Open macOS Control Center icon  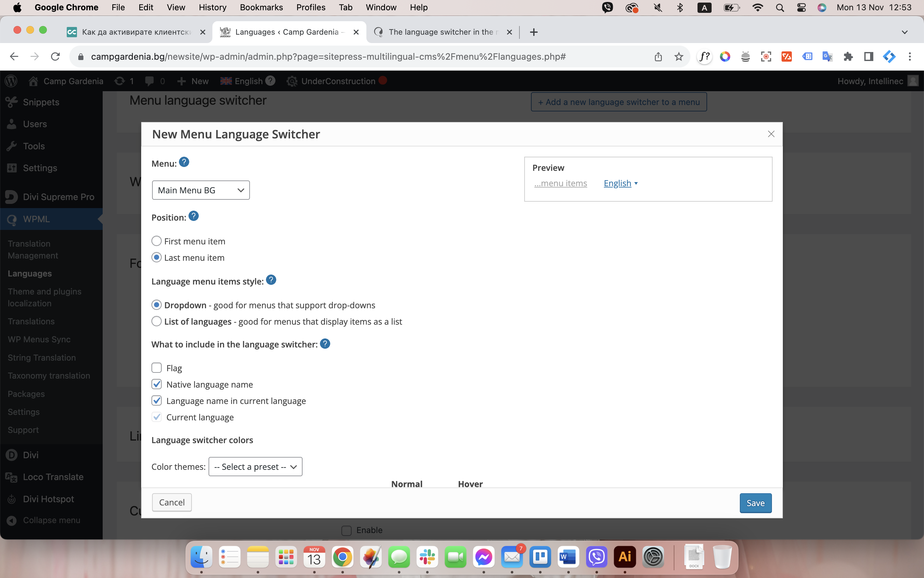801,7
